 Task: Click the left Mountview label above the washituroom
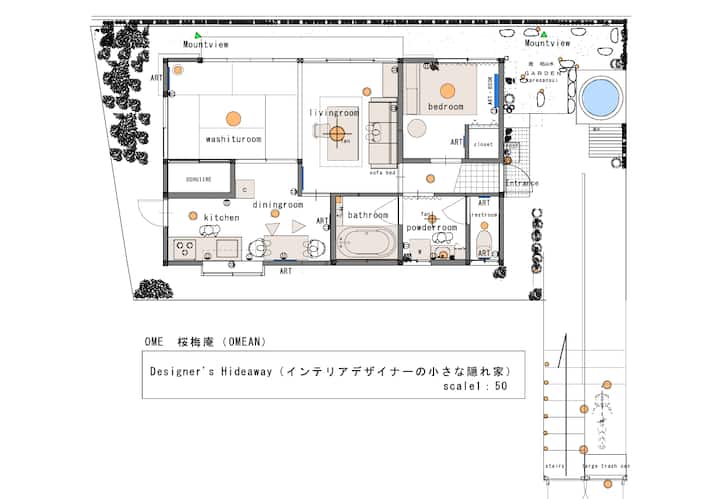(206, 45)
